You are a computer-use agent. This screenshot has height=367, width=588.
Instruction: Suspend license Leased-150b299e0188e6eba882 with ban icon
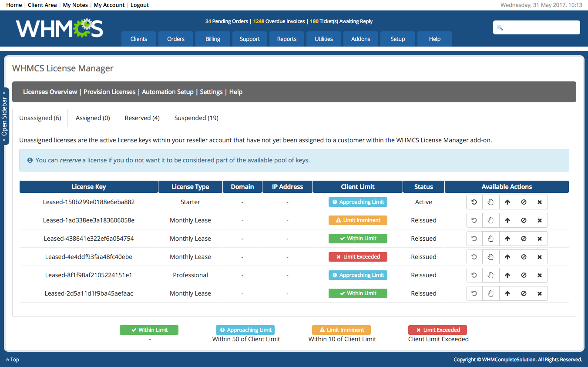524,202
